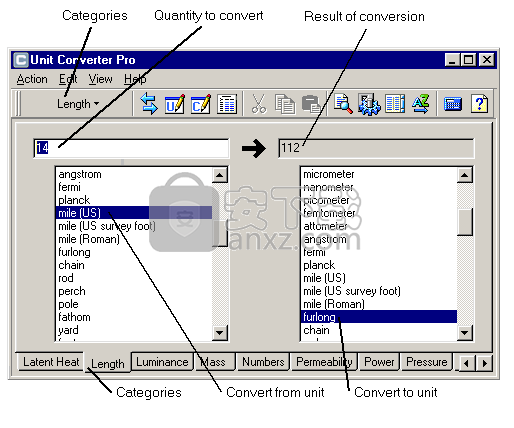The width and height of the screenshot is (514, 428).
Task: Select rod in the from-unit list
Action: (134, 278)
